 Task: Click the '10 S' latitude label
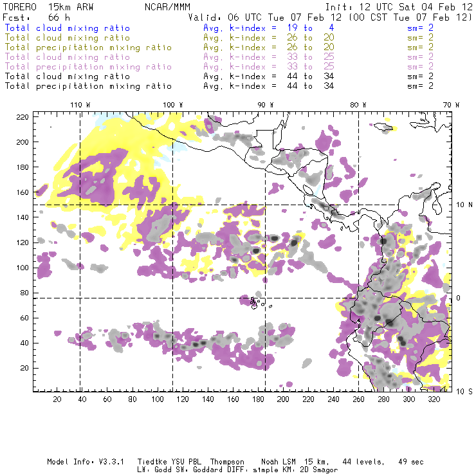(464, 391)
